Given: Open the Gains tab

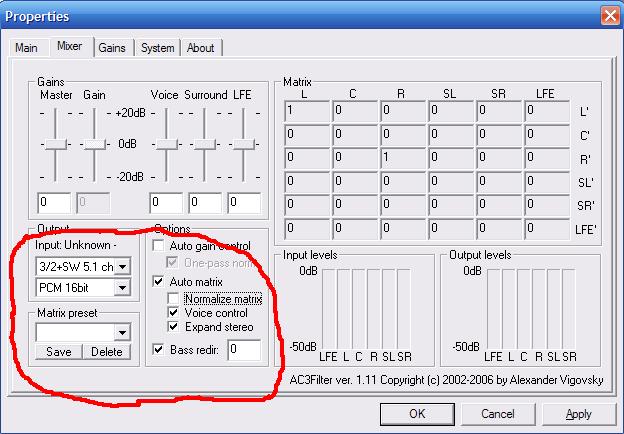Looking at the screenshot, I should [x=112, y=48].
